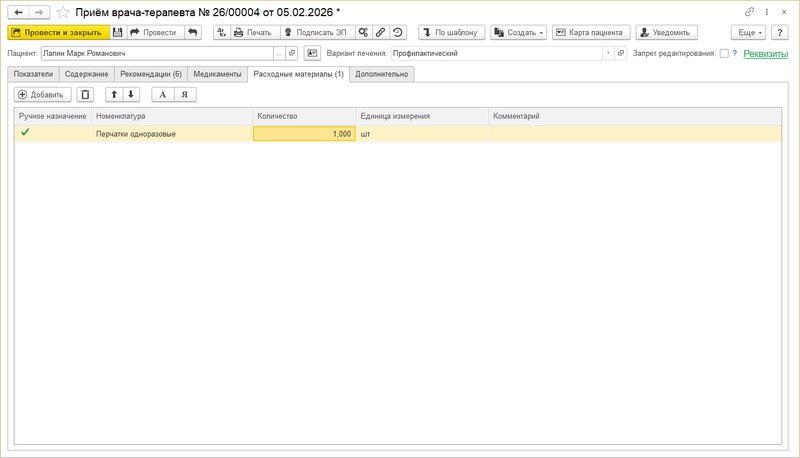Viewport: 800px width, 458px height.
Task: Click Провести и закрыть button
Action: pos(58,32)
